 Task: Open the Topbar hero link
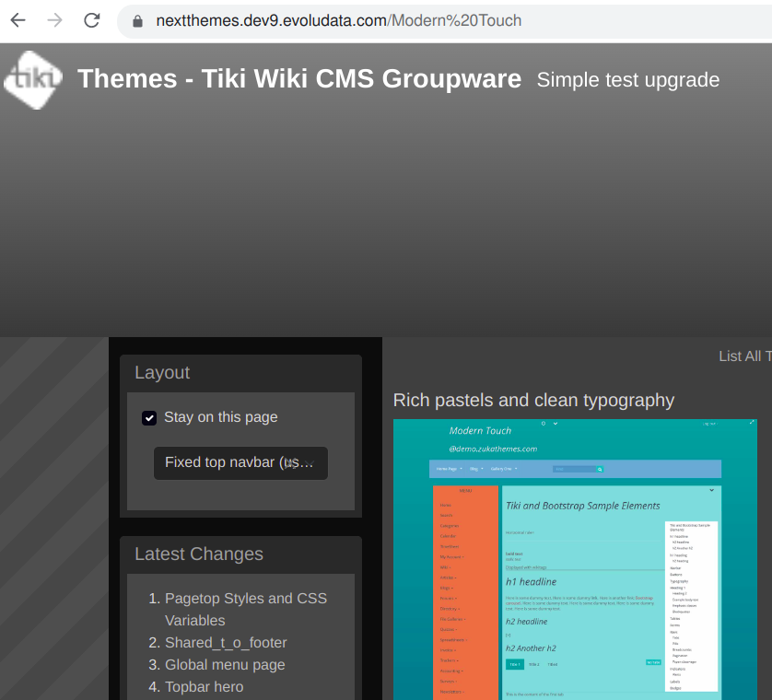204,687
